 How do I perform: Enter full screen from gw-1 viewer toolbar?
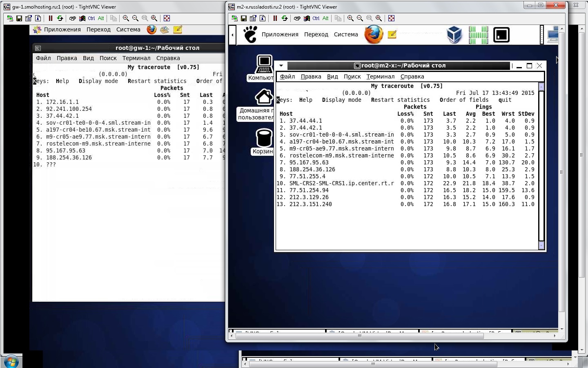pos(167,18)
